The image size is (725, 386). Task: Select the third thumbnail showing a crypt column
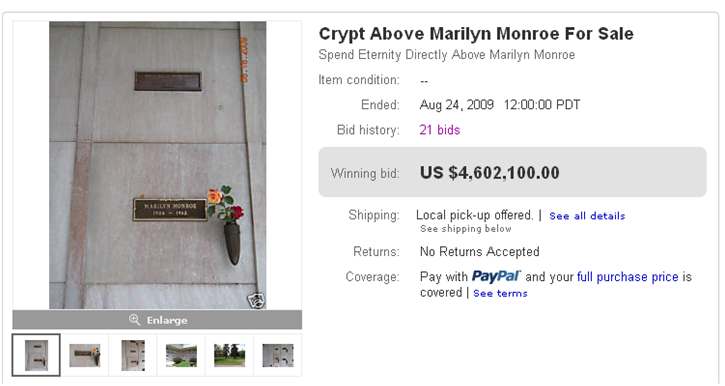pyautogui.click(x=133, y=355)
